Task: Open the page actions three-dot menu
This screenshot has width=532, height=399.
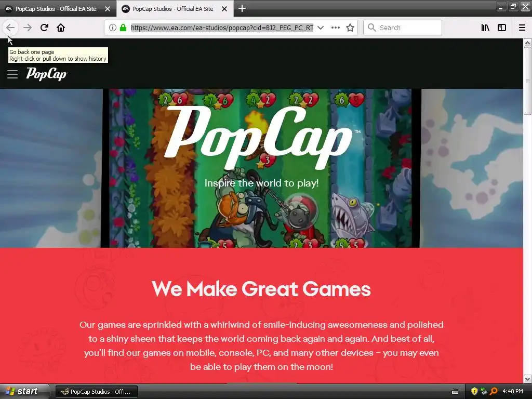Action: click(x=336, y=28)
